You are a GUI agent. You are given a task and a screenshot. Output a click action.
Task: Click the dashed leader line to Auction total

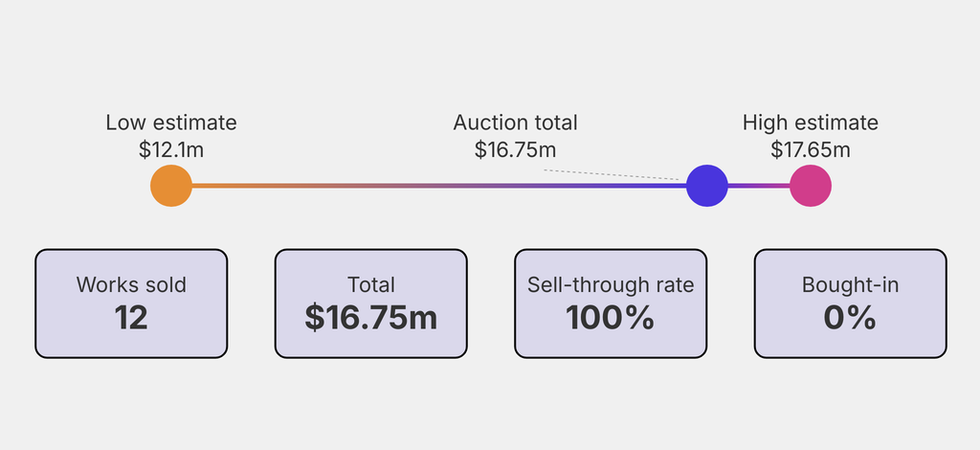click(612, 174)
